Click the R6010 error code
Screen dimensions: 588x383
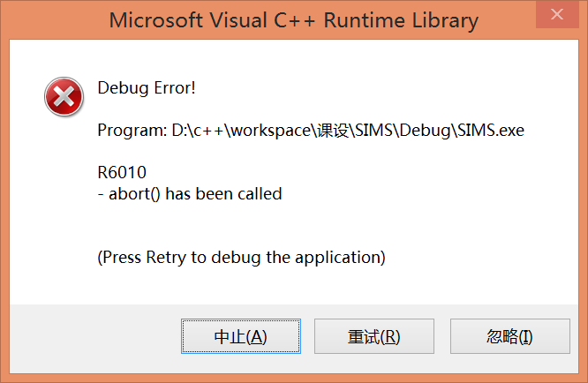point(122,172)
